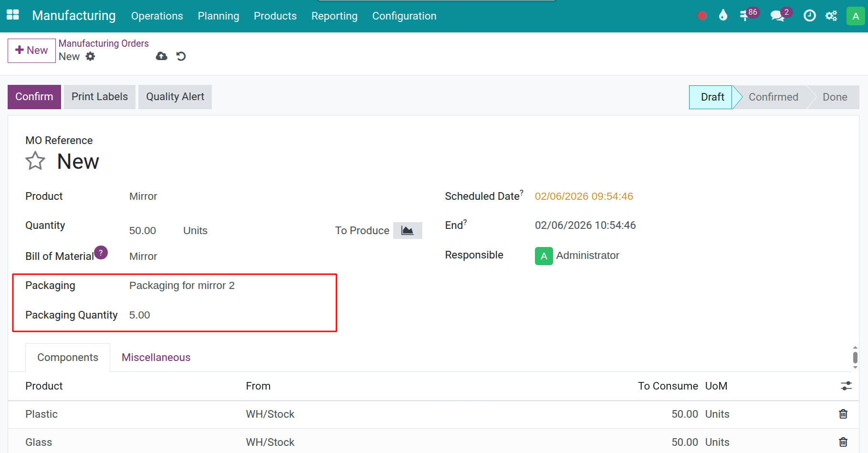Click the vertical scrollbar handle
Viewport: 868px width, 453px height.
point(855,357)
